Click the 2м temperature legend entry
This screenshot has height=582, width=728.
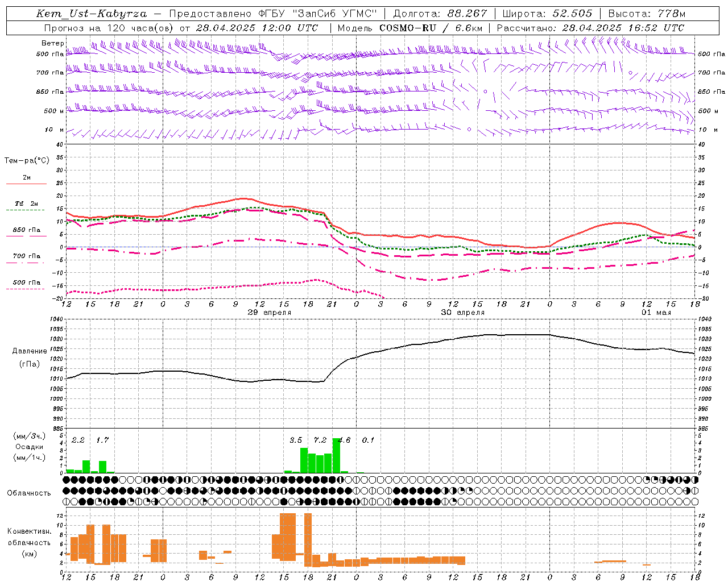point(27,178)
